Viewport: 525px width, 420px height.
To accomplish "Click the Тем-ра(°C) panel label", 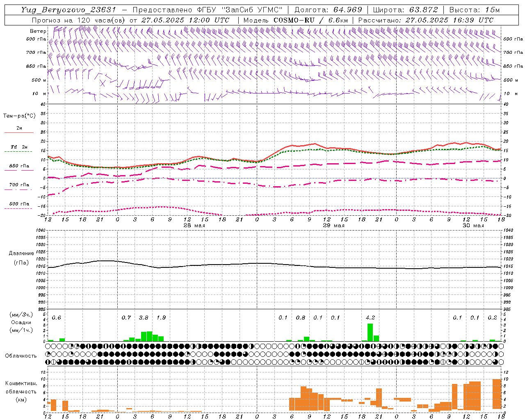I will [19, 116].
